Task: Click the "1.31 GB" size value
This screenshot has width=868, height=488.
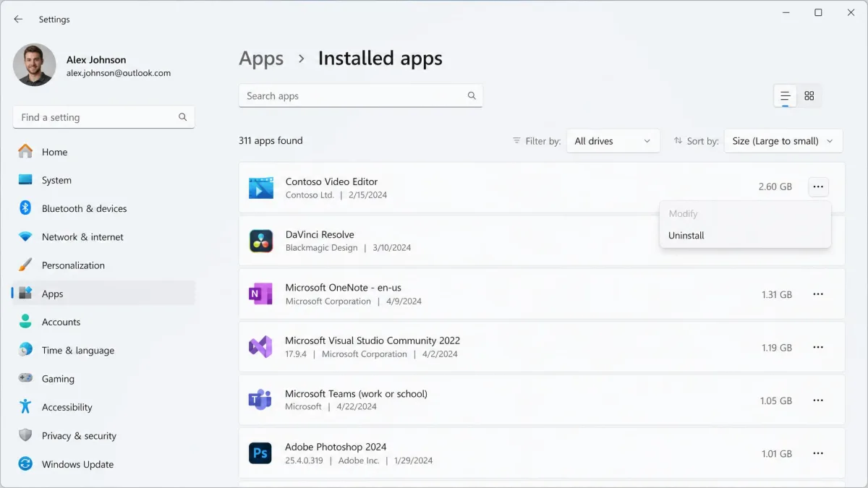Action: click(x=777, y=294)
